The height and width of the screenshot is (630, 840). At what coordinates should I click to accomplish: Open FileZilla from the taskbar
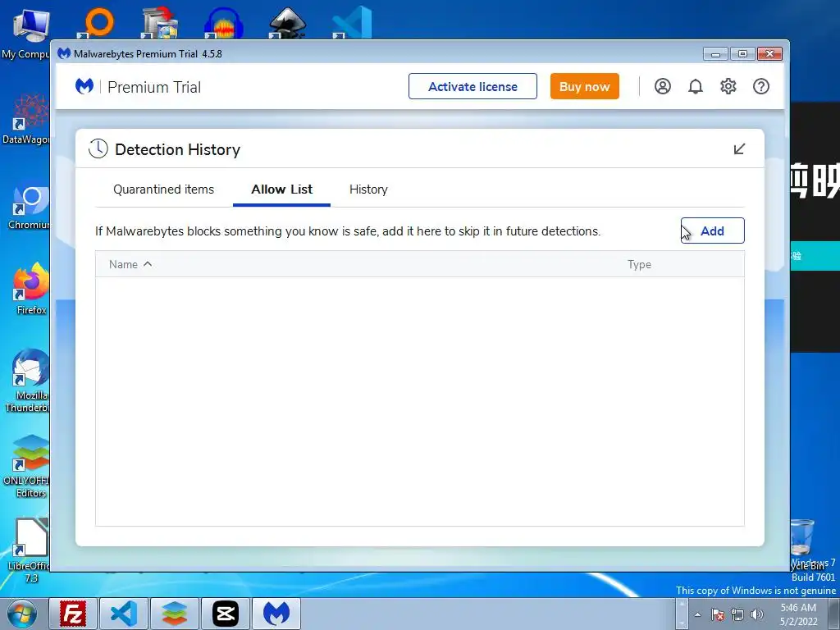73,614
